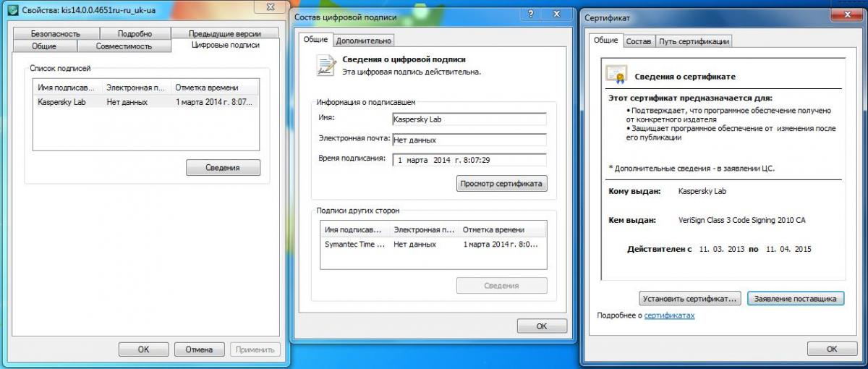Click OK in the Сертификат window
868x369 pixels.
coord(832,349)
